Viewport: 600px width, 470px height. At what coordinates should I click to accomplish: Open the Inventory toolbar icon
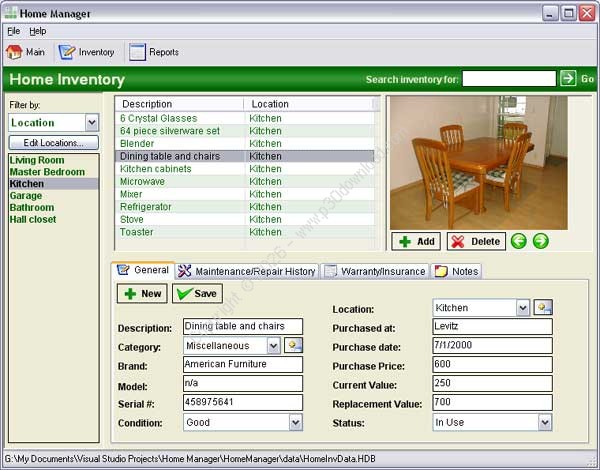tap(67, 52)
